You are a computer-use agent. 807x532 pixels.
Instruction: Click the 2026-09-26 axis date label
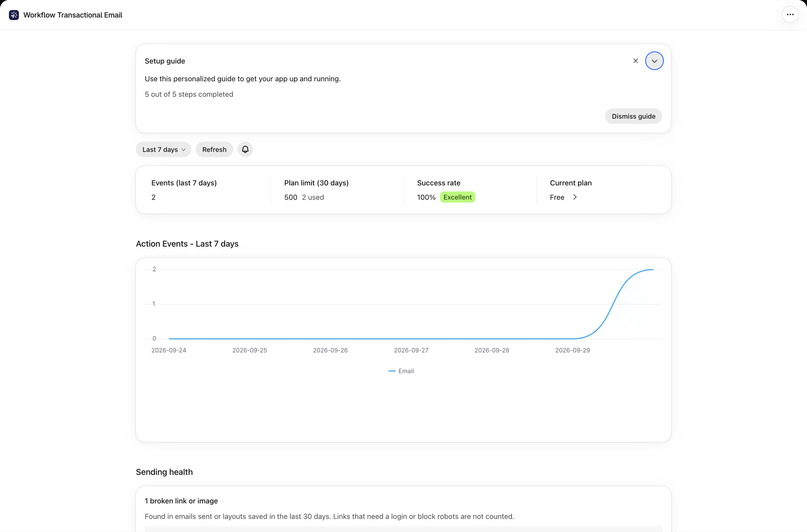pyautogui.click(x=330, y=350)
